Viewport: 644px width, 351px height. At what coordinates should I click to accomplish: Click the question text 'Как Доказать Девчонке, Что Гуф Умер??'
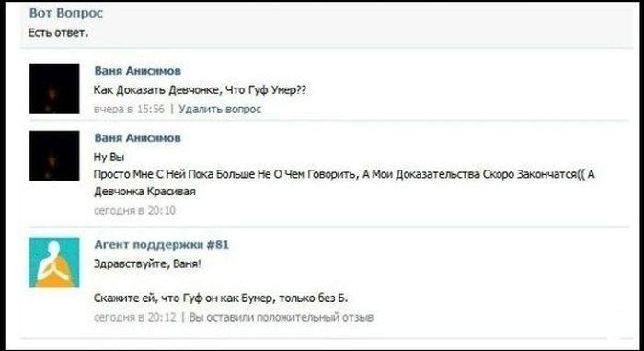point(200,90)
